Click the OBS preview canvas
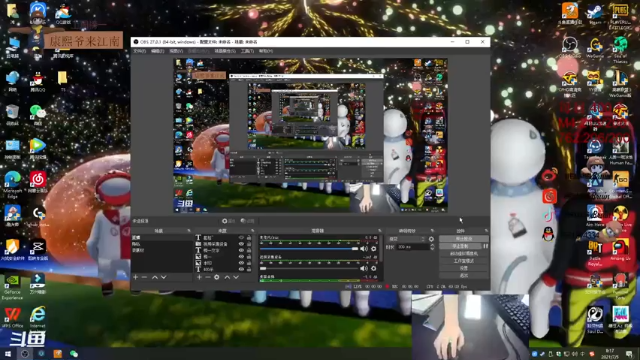This screenshot has height=360, width=640. coord(310,135)
